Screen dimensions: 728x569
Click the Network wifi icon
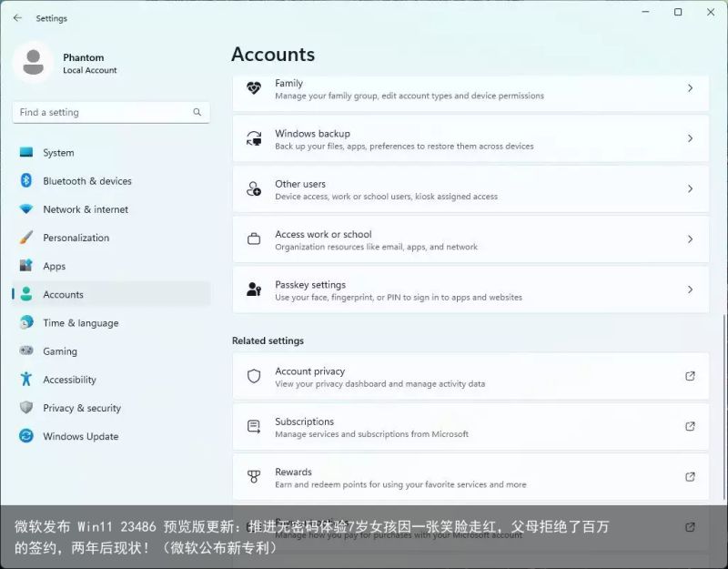26,209
